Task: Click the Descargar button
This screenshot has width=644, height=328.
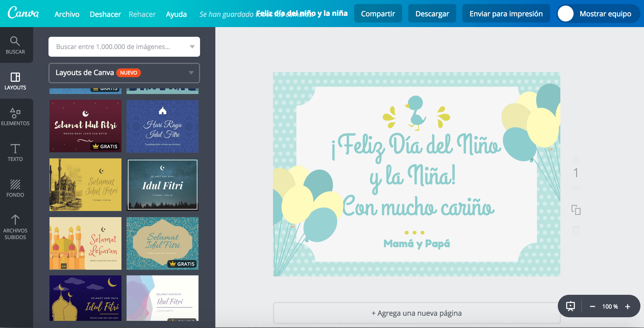Action: 432,14
